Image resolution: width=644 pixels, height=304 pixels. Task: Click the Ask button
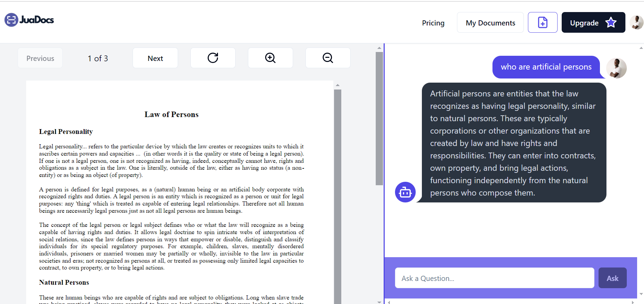click(x=612, y=278)
